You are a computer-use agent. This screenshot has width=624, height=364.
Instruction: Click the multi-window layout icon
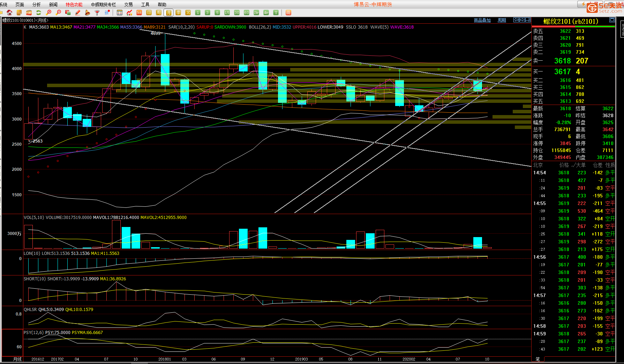point(68,13)
